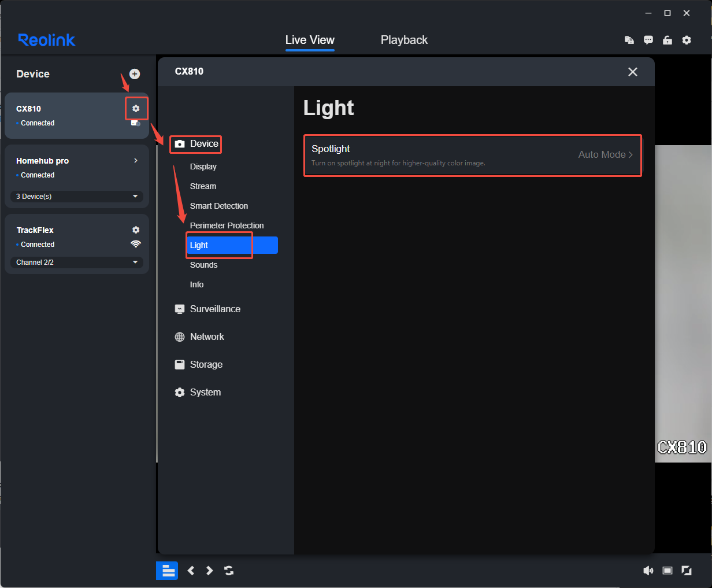This screenshot has width=712, height=588.
Task: Open Stream settings
Action: point(203,186)
